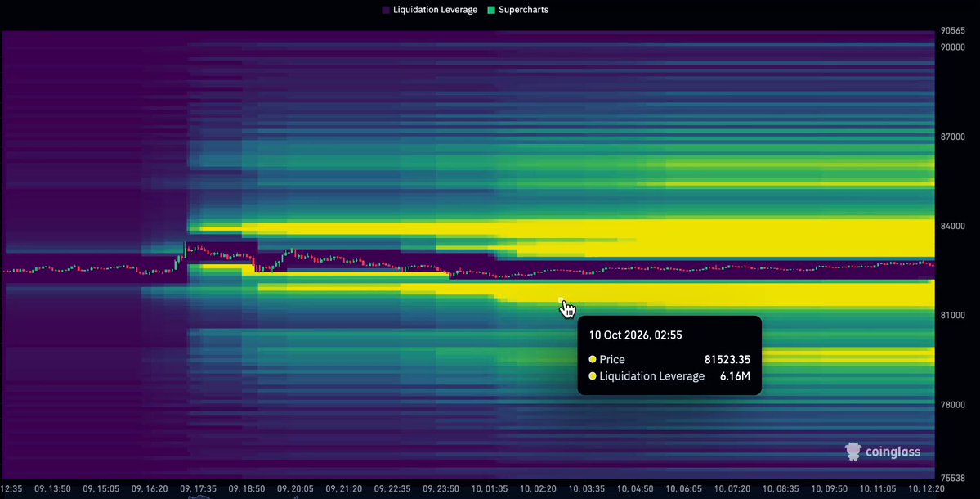The height and width of the screenshot is (499, 980).
Task: Select the 84000 price level label
Action: coord(952,226)
